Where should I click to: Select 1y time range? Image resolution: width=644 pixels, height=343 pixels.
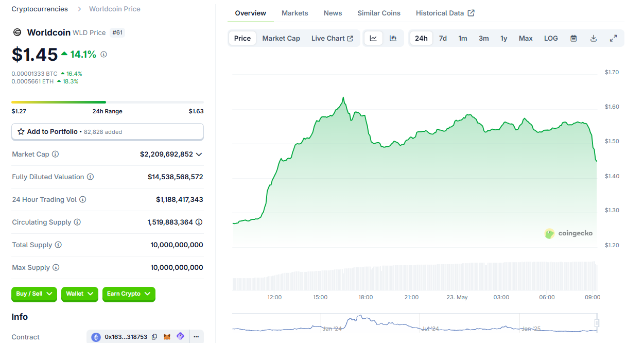[x=504, y=38]
